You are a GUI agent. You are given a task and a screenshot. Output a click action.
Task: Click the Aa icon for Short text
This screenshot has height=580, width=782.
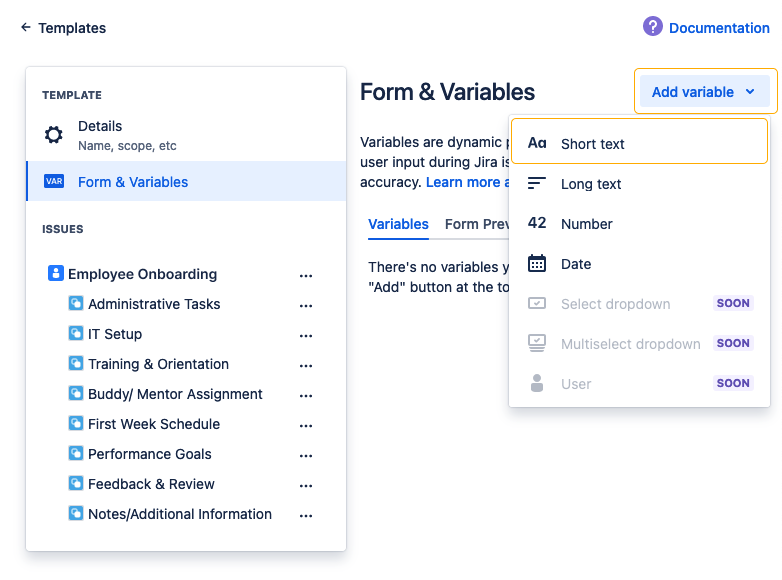(537, 144)
